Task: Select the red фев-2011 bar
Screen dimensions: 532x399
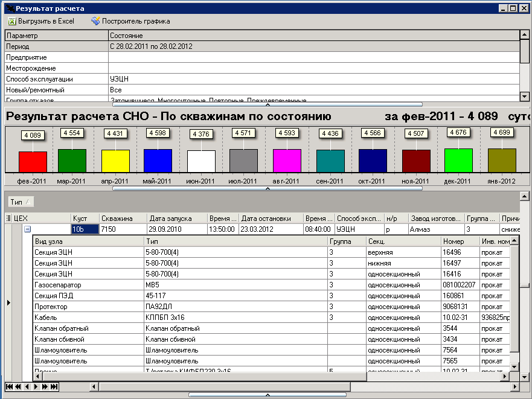Action: tap(33, 162)
